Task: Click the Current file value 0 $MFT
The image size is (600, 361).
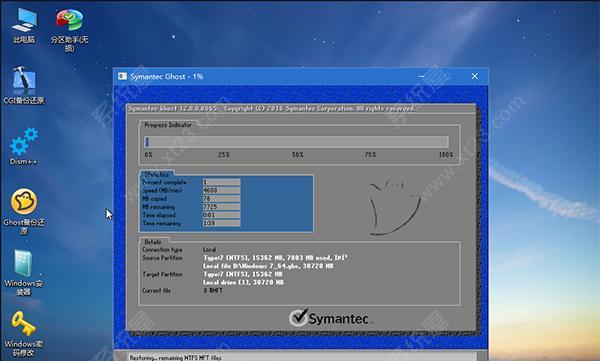Action: (x=213, y=291)
